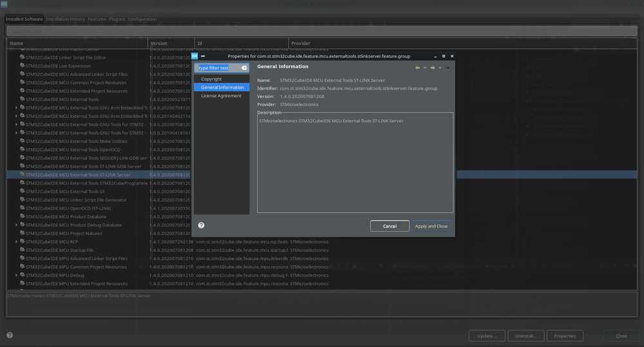Click icon beside MCU Startup File
The image size is (644, 347).
tap(23, 250)
